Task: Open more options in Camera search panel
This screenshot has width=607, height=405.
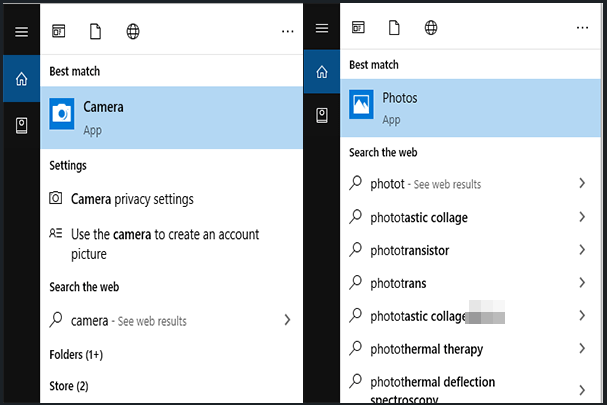Action: click(x=288, y=31)
